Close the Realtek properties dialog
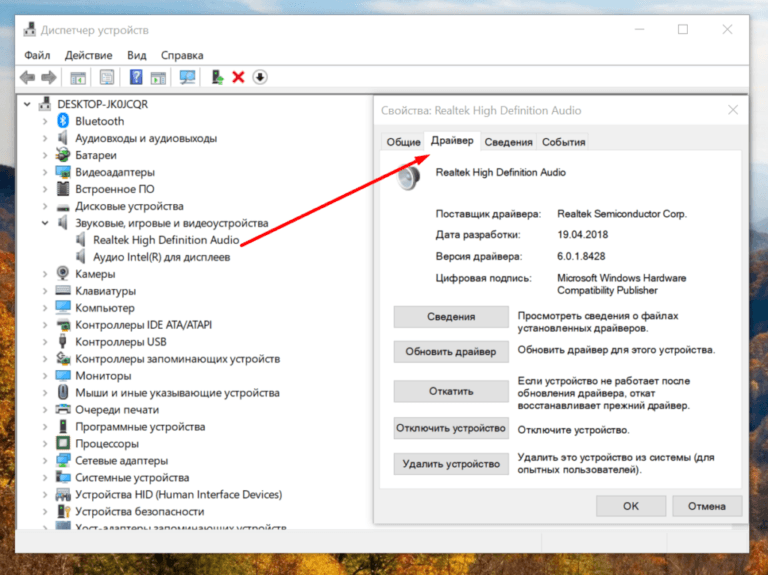Image resolution: width=768 pixels, height=575 pixels. point(733,110)
